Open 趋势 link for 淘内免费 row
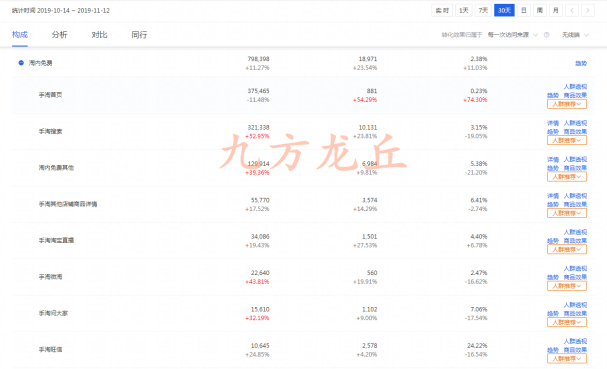Viewport: 607px width, 369px height. tap(581, 63)
